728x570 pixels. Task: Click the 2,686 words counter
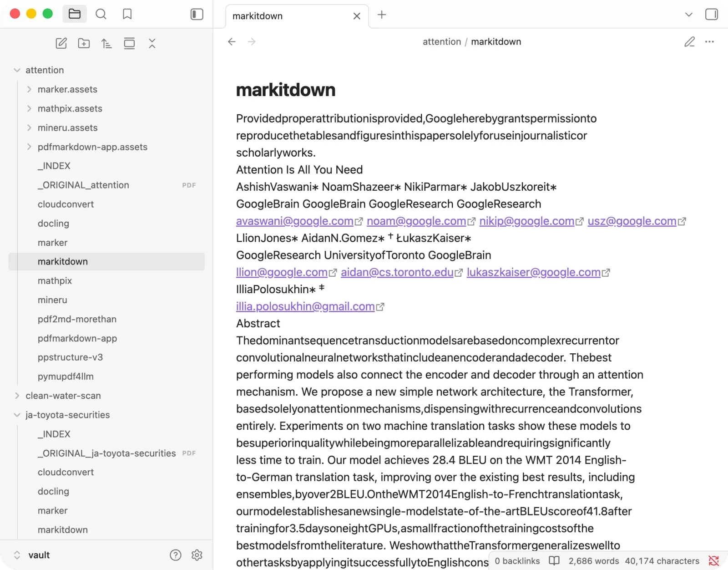click(x=594, y=561)
